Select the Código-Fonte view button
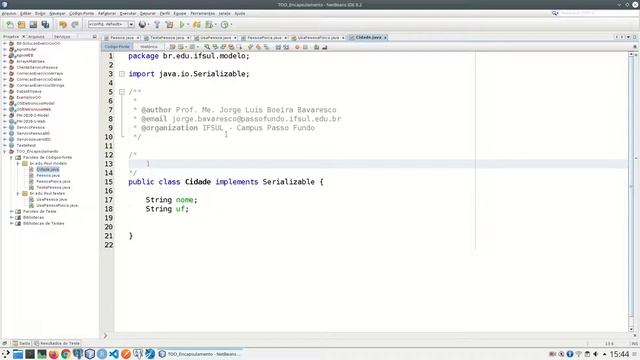This screenshot has width=640, height=360. click(117, 47)
